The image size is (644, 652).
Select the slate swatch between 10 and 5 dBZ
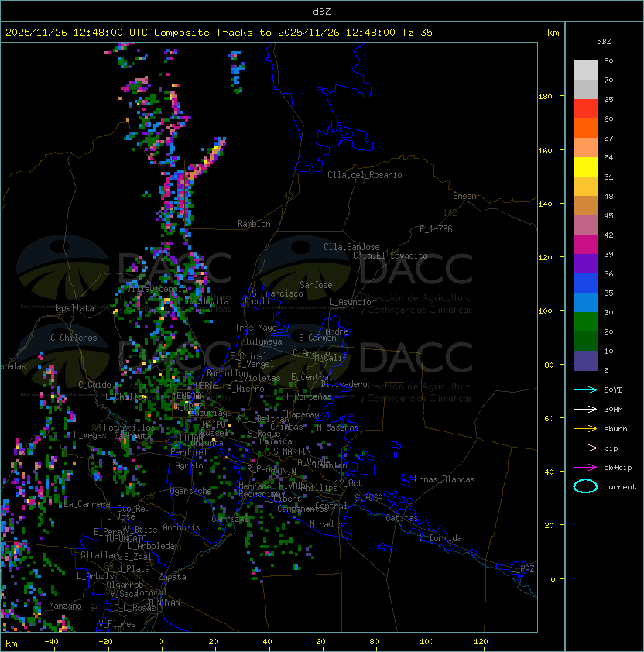pyautogui.click(x=585, y=361)
